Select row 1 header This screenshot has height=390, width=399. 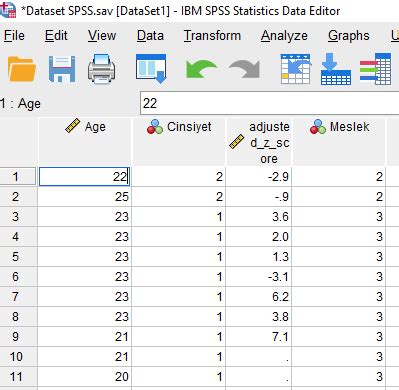click(18, 176)
